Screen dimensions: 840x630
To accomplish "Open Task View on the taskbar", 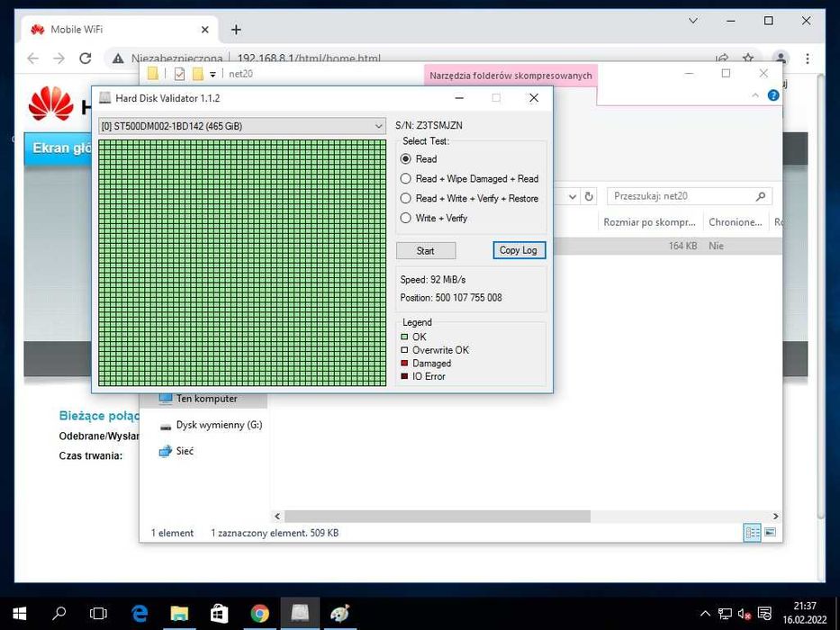I will [98, 614].
